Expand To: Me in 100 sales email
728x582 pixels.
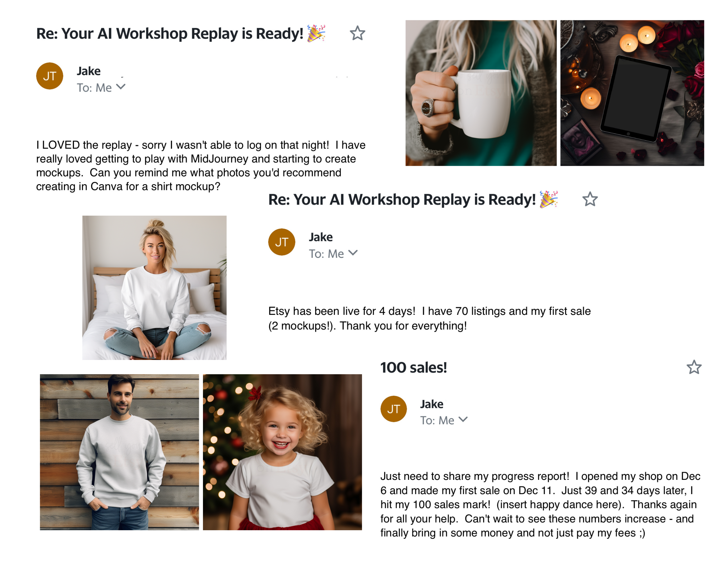coord(463,419)
